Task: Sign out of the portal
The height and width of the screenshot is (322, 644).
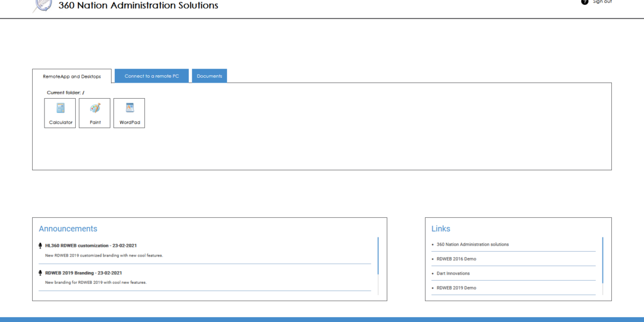Action: point(602,2)
